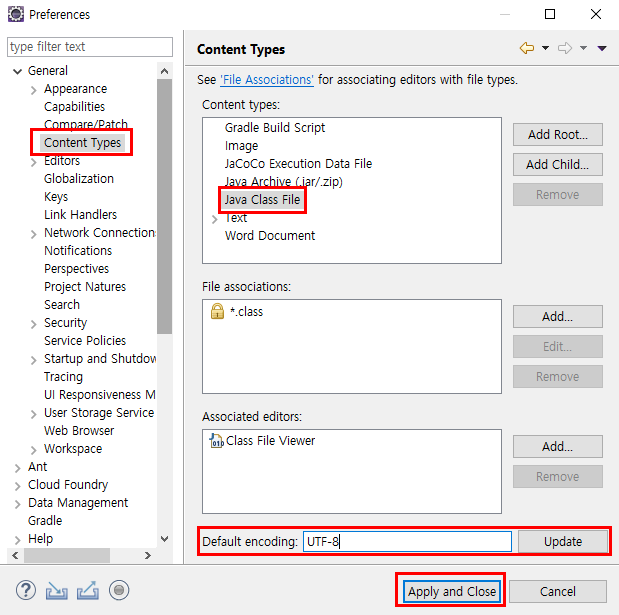Open the Globalization preference page
The height and width of the screenshot is (615, 619).
pos(79,178)
